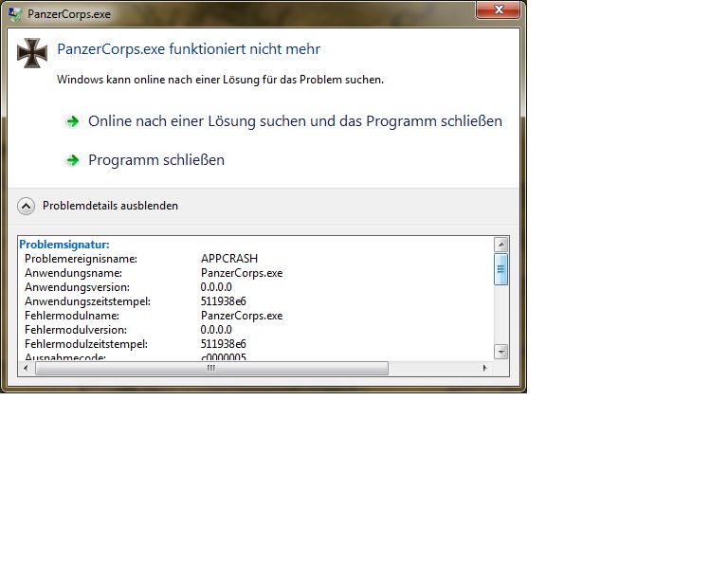Viewport: 728px width, 582px height.
Task: Click the Fehlermodulversion: label
Action: 76,330
